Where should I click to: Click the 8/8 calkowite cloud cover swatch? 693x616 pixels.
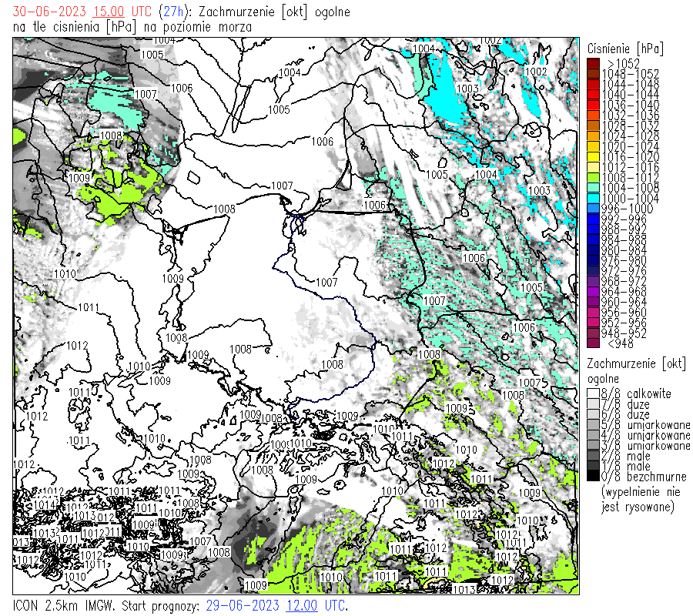pos(593,393)
